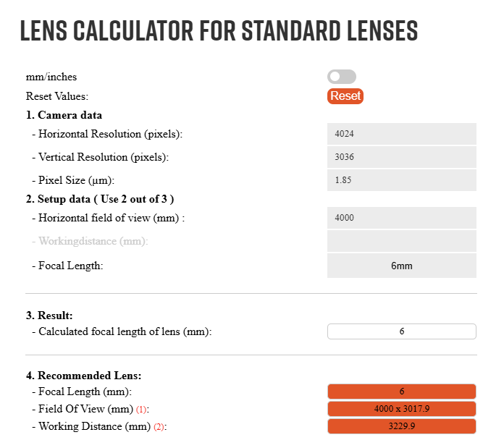Click the "2. Setup data" heading
504x440 pixels.
[99, 199]
